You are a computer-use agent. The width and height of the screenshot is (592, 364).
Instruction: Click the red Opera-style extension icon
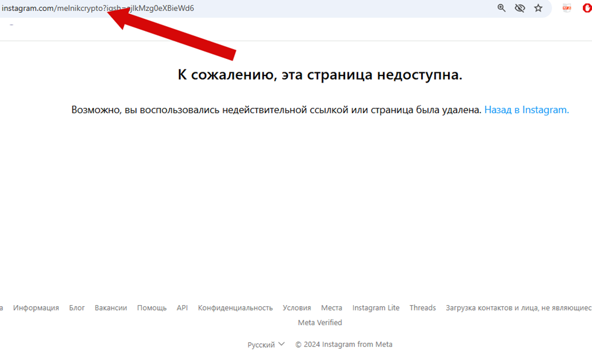point(587,8)
